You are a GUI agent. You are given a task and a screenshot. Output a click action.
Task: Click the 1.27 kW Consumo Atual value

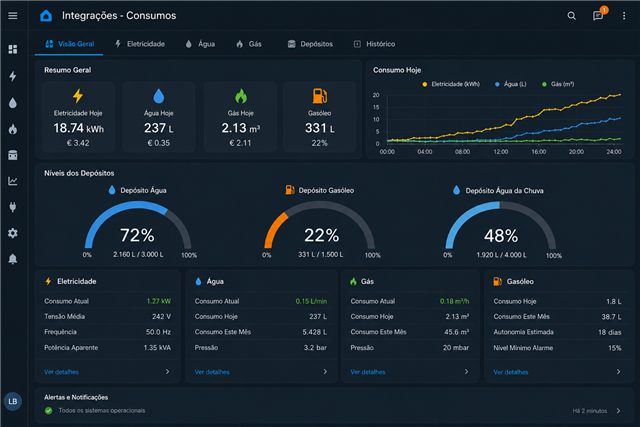point(159,301)
